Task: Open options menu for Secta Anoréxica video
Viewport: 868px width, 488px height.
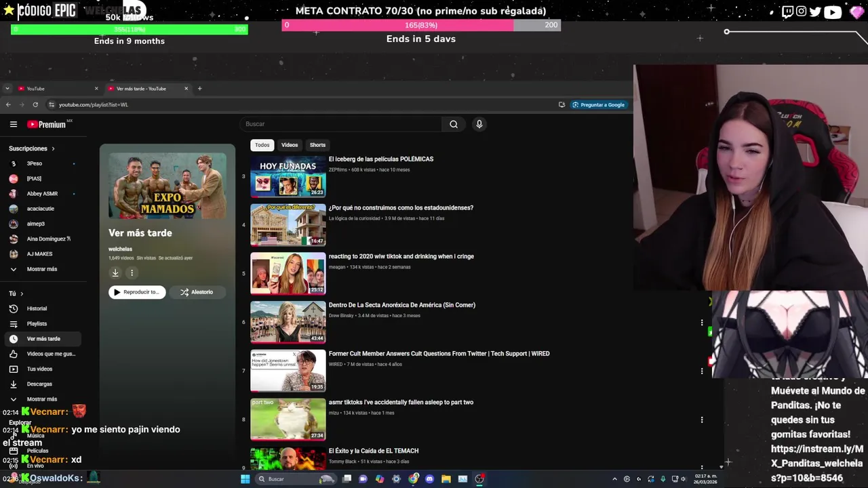Action: 702,323
